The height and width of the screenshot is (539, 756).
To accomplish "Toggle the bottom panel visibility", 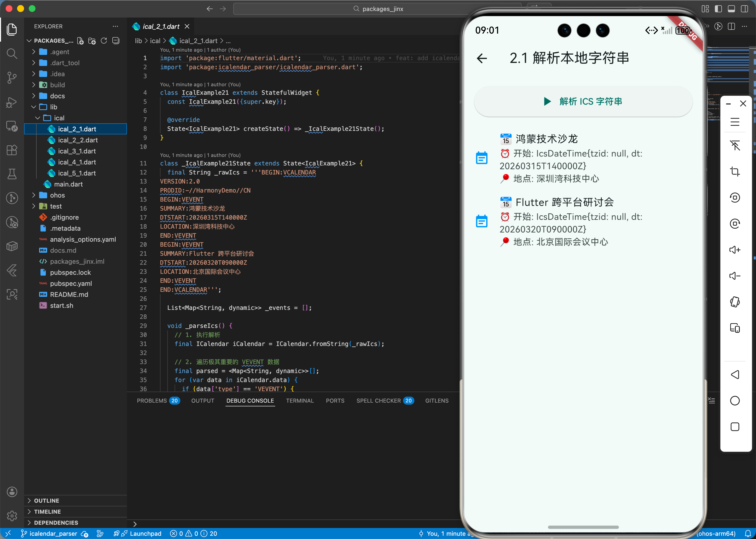I will pos(731,9).
